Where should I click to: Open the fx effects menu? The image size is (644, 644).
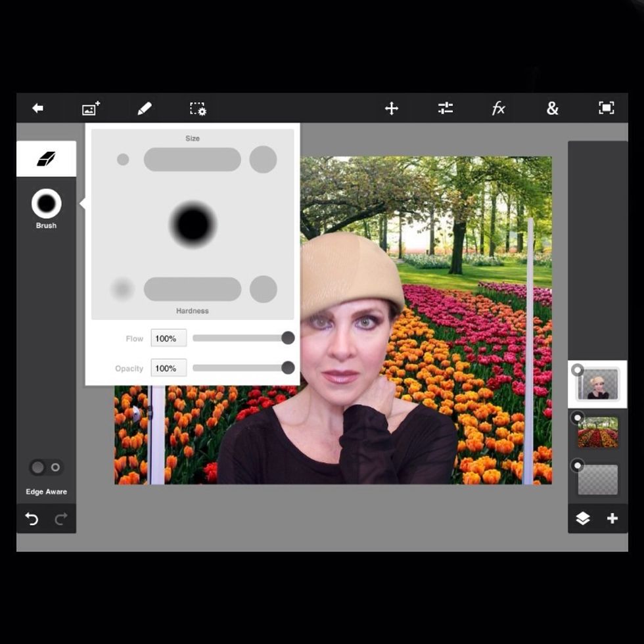[x=499, y=108]
